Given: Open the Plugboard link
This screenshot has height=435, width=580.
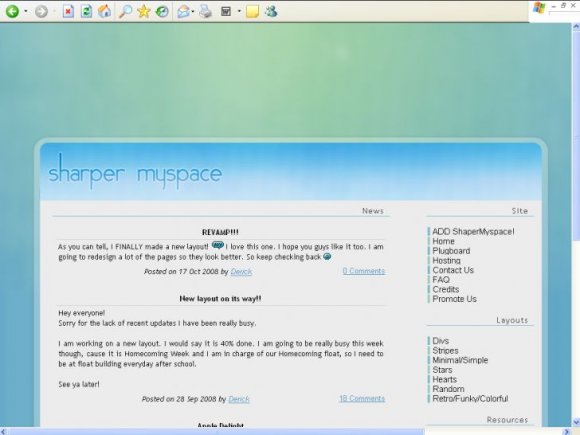Looking at the screenshot, I should coord(451,251).
